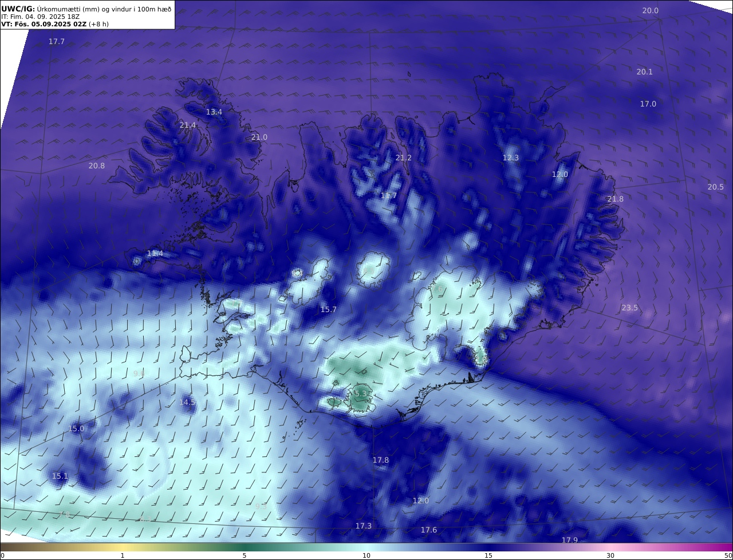The image size is (733, 560).
Task: Click the UWC/IG map title text
Action: click(x=86, y=9)
